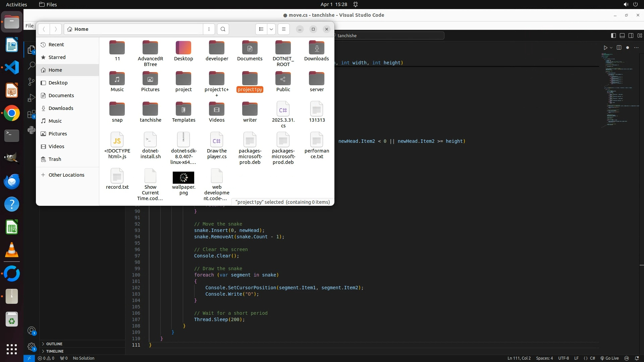
Task: Click the Run code play icon
Action: click(605, 48)
